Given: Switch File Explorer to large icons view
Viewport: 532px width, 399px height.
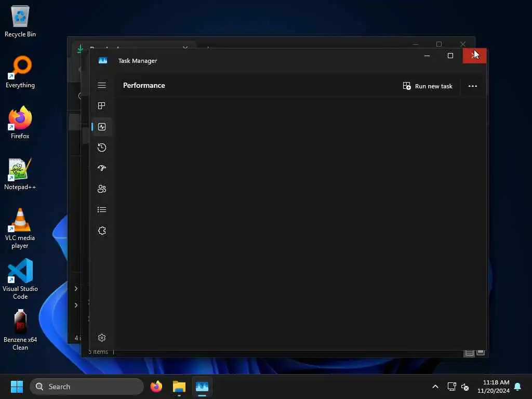Looking at the screenshot, I should click(481, 353).
